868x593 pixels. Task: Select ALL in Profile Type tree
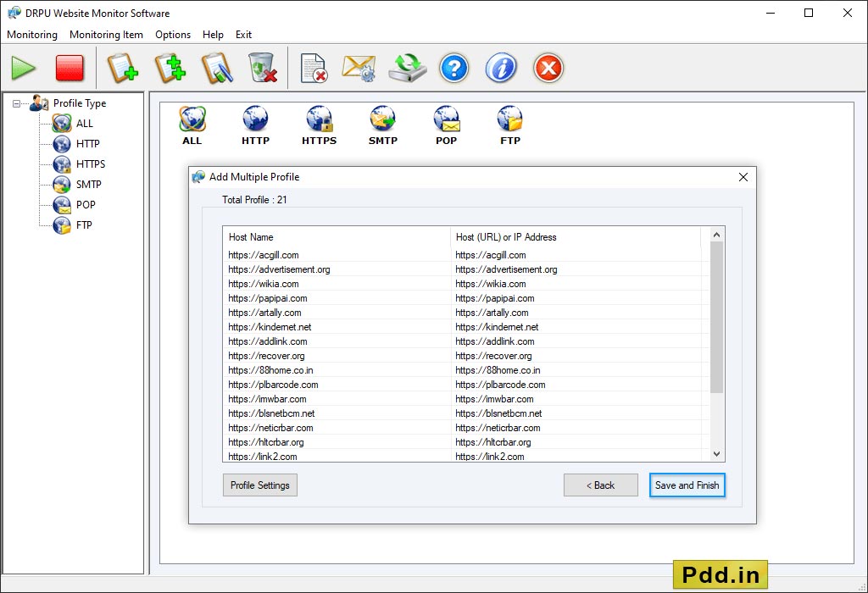pyautogui.click(x=84, y=124)
